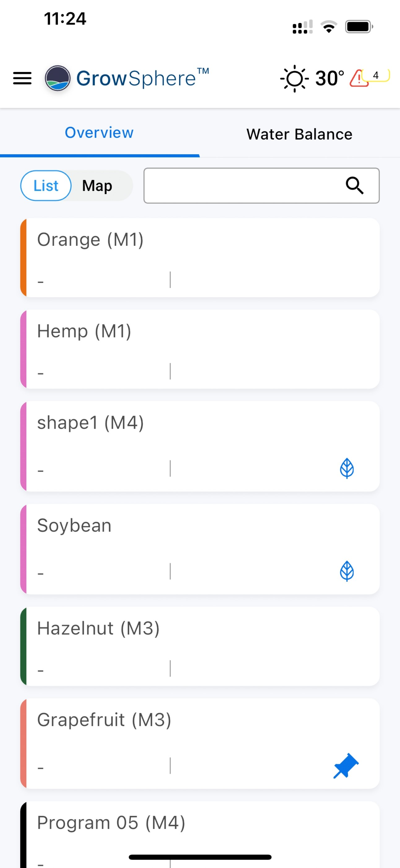Tap the leaf icon on shape1 (M4)

pyautogui.click(x=347, y=468)
